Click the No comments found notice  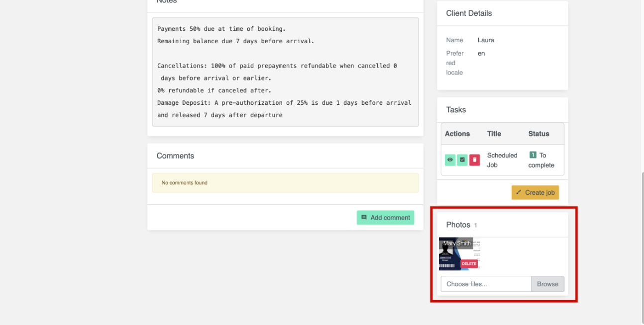[285, 183]
